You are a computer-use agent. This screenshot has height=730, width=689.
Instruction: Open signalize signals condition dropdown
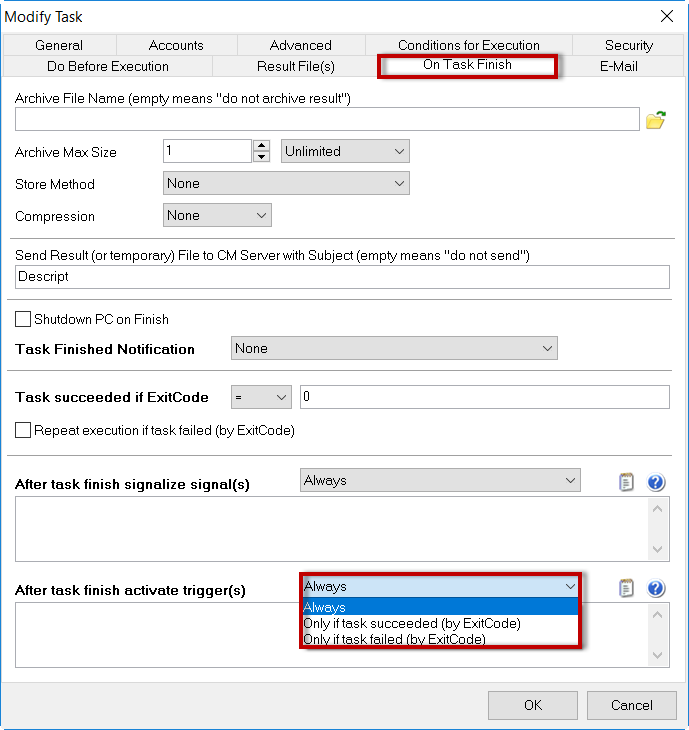440,480
